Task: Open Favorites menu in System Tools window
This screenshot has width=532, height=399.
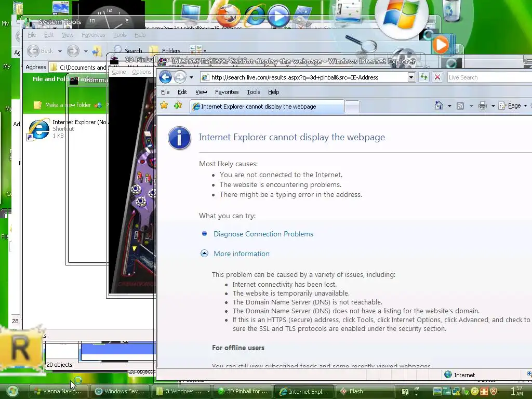Action: click(93, 35)
